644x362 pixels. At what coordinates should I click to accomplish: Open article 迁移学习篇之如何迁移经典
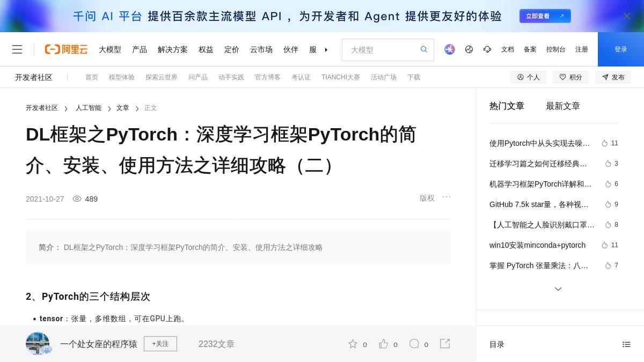pos(538,164)
